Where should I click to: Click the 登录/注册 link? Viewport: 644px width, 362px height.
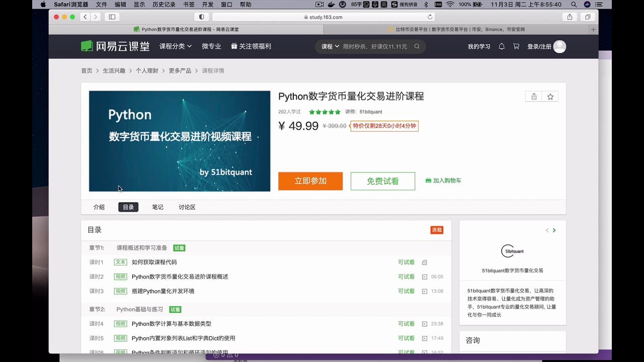click(x=539, y=46)
